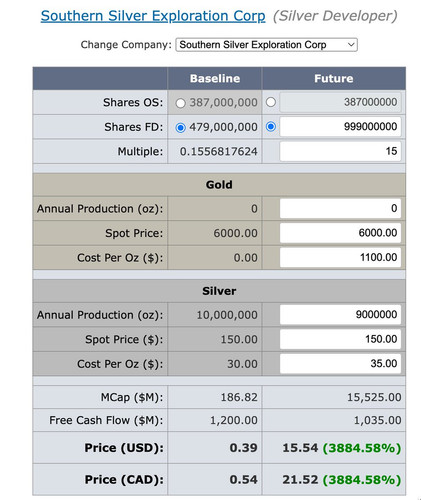Viewport: 421px width, 500px height.
Task: Select Baseline Shares OS radio button
Action: (180, 103)
